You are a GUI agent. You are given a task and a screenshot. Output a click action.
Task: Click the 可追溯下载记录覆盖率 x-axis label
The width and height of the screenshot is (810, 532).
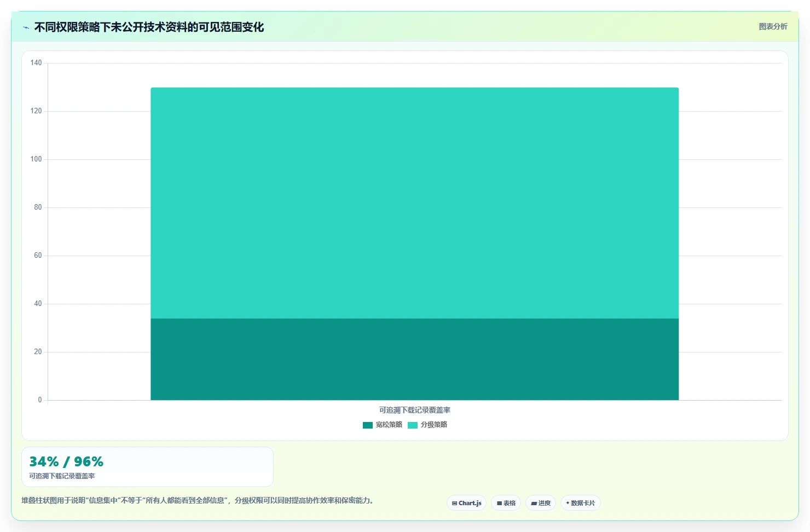pos(415,410)
